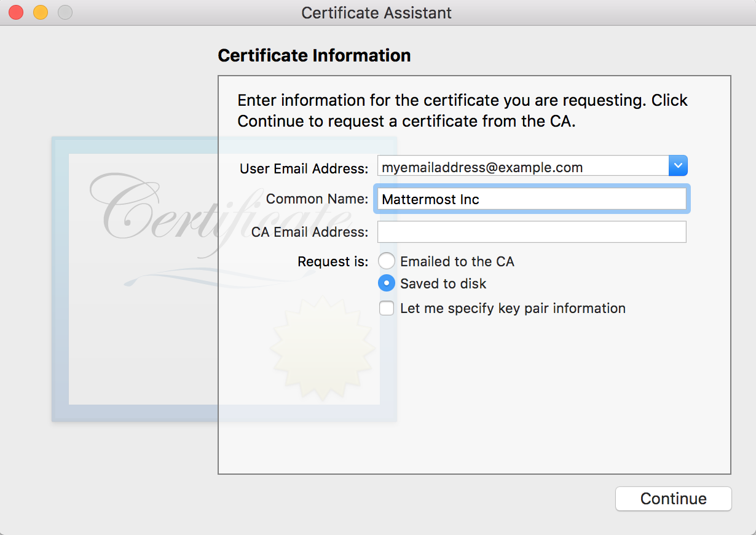Click the User Email Address label
Image resolution: width=756 pixels, height=535 pixels.
pyautogui.click(x=304, y=168)
